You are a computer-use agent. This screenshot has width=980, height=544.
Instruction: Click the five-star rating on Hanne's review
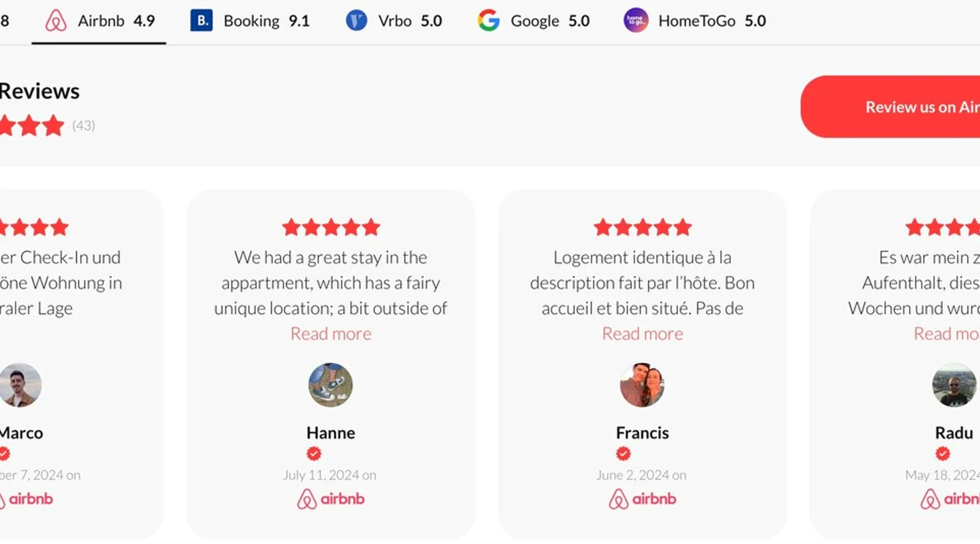[x=331, y=227]
